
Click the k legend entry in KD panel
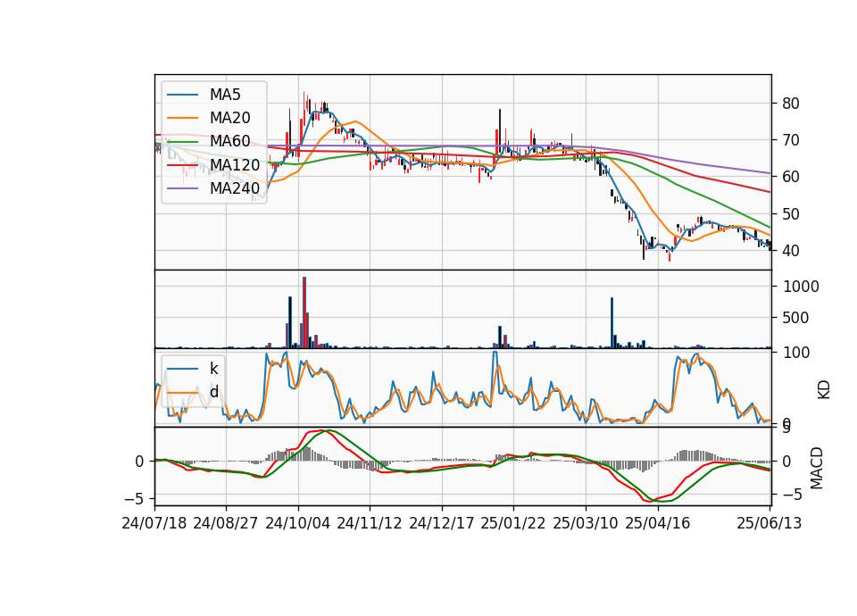point(213,369)
